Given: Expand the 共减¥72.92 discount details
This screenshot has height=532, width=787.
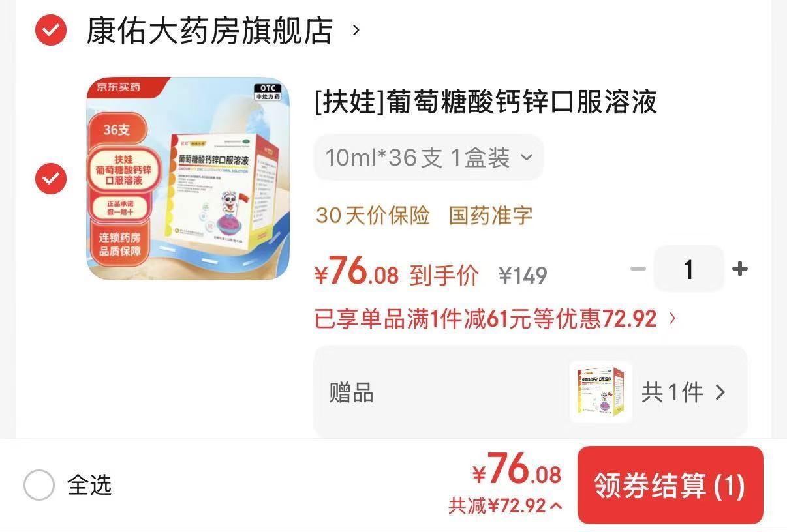Looking at the screenshot, I should [x=505, y=505].
